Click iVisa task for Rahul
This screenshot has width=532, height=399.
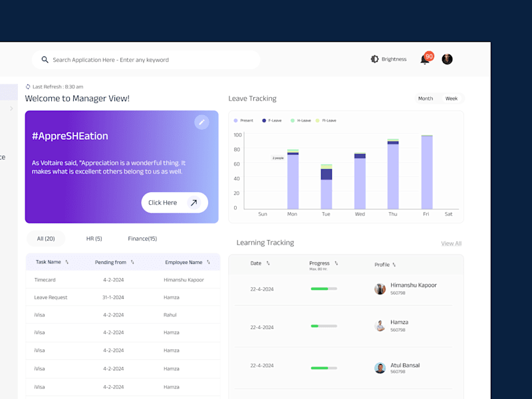click(123, 315)
